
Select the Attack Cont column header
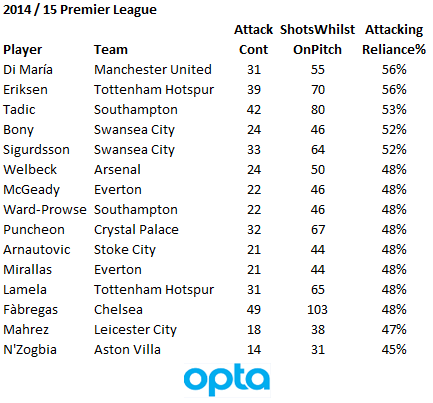click(253, 40)
